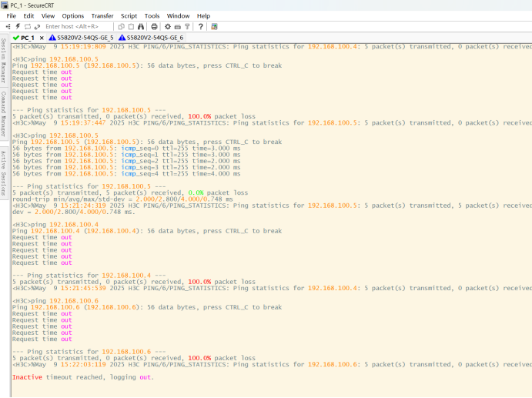Open Session Options gear icon
The width and height of the screenshot is (532, 398).
(x=168, y=26)
